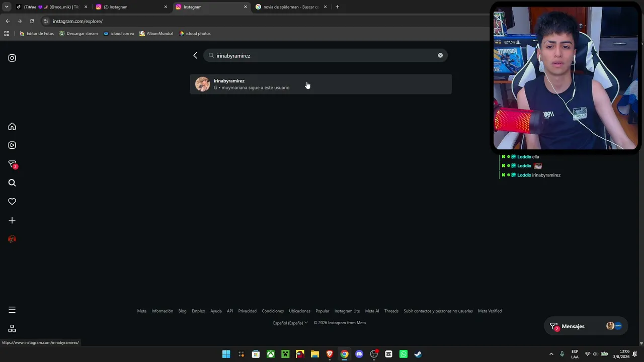644x362 pixels.
Task: Open the Popular footer link
Action: (x=323, y=311)
